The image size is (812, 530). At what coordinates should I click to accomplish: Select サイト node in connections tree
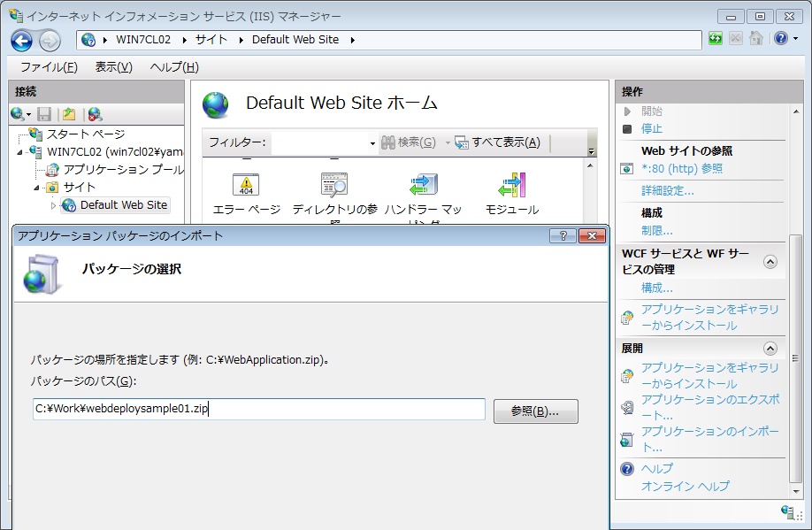tap(80, 187)
